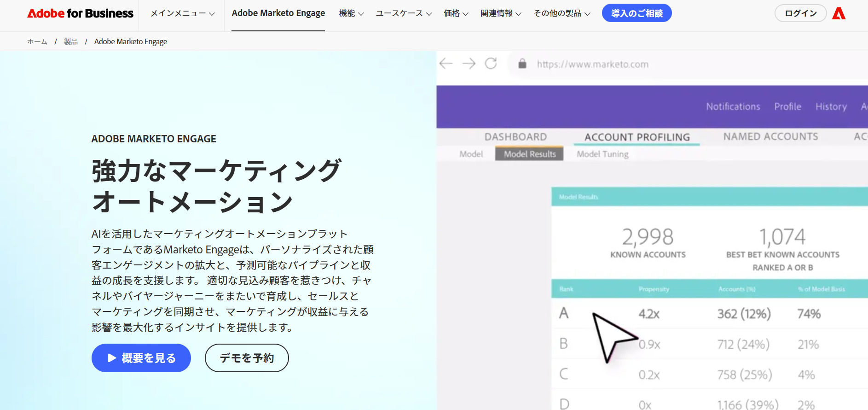Select the Adobe Marketo Engage nav tab
The width and height of the screenshot is (868, 410).
[x=278, y=13]
